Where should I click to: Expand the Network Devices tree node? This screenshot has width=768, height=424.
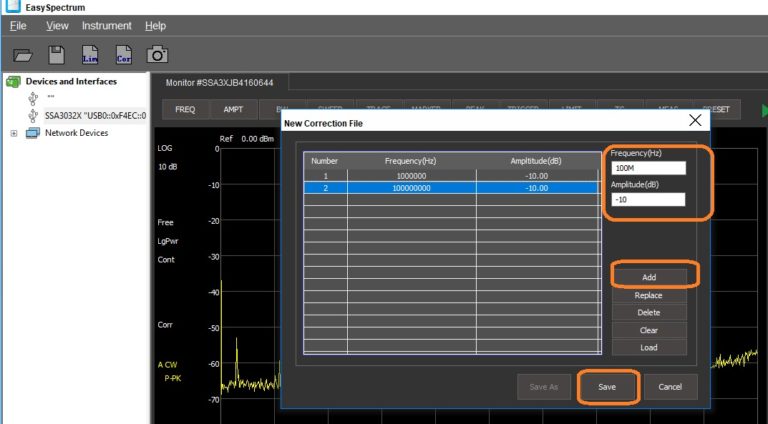12,133
